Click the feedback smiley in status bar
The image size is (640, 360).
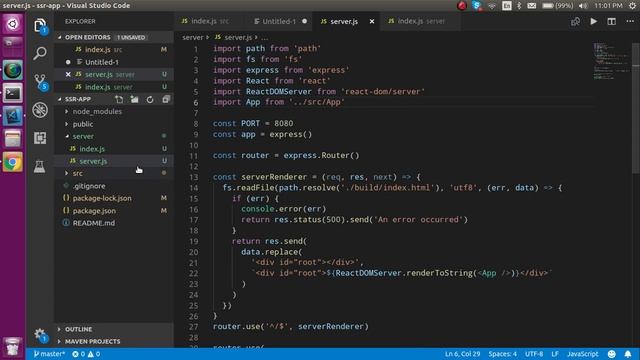click(611, 354)
